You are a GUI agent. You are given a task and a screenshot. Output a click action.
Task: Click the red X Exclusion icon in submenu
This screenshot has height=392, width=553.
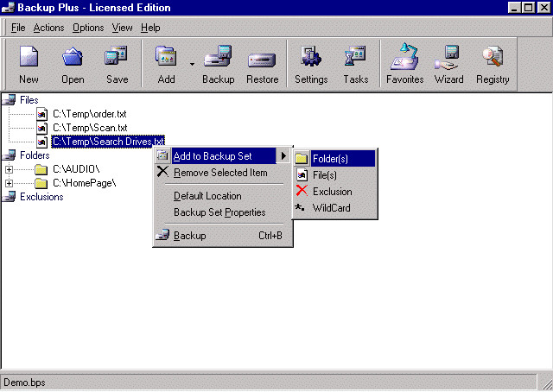click(302, 191)
